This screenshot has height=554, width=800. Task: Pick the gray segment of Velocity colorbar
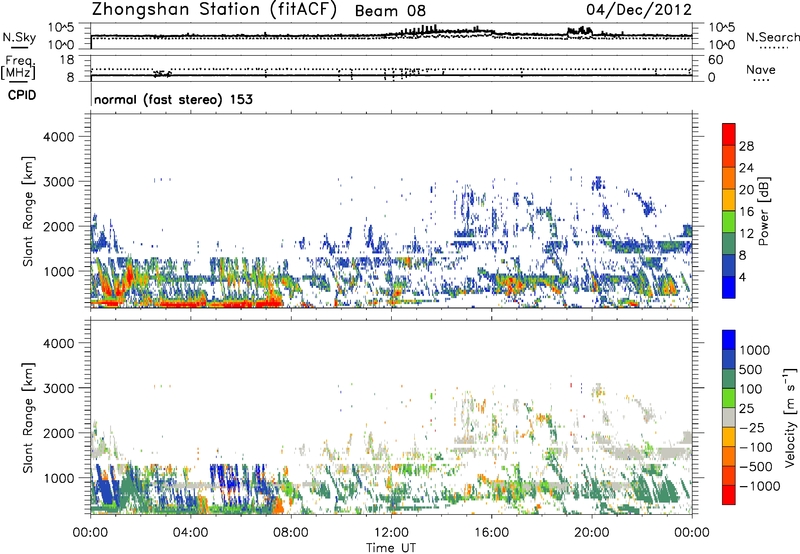click(729, 417)
